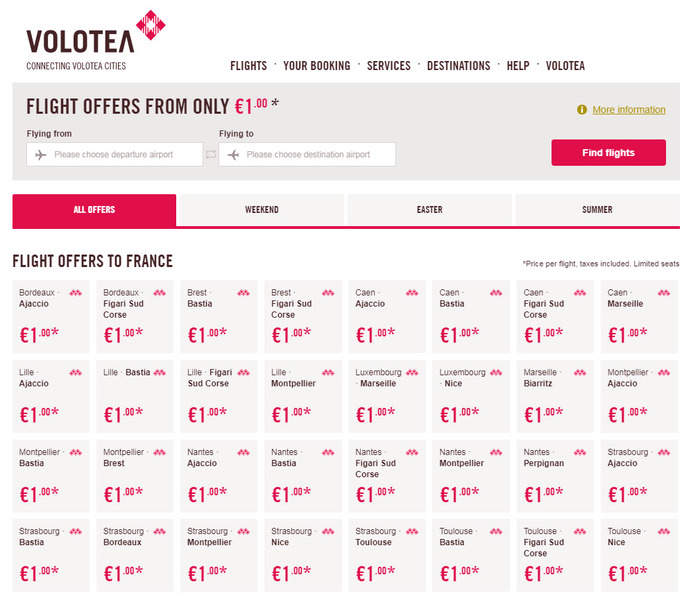Open the Help menu item
Image resolution: width=691 pixels, height=600 pixels.
click(518, 66)
